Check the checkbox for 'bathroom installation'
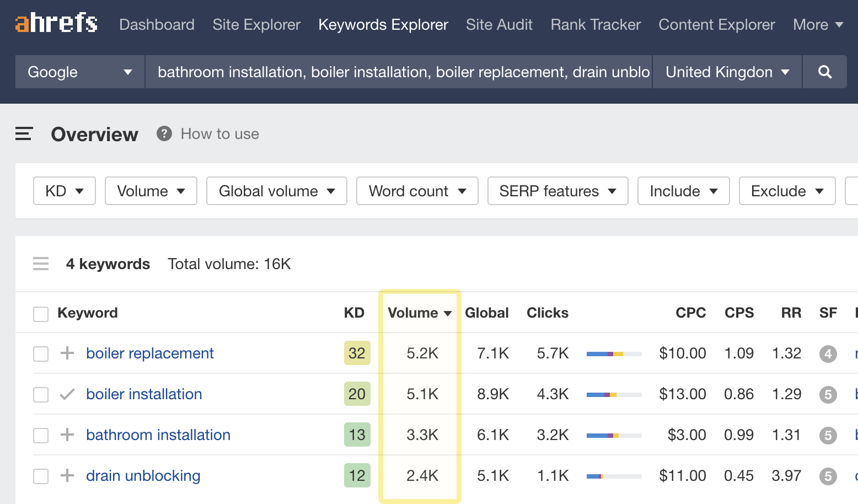This screenshot has height=504, width=858. pos(40,435)
